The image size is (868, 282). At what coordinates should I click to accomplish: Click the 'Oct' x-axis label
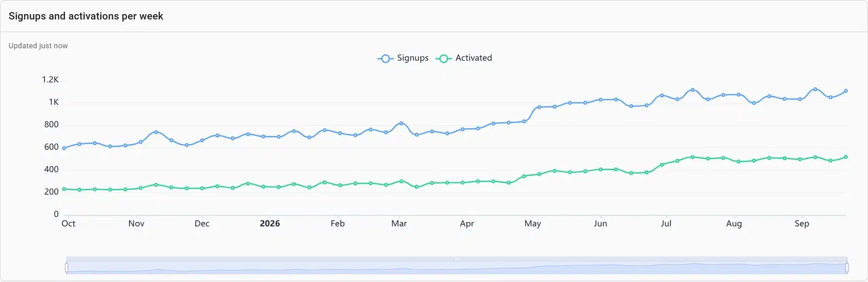coord(68,223)
